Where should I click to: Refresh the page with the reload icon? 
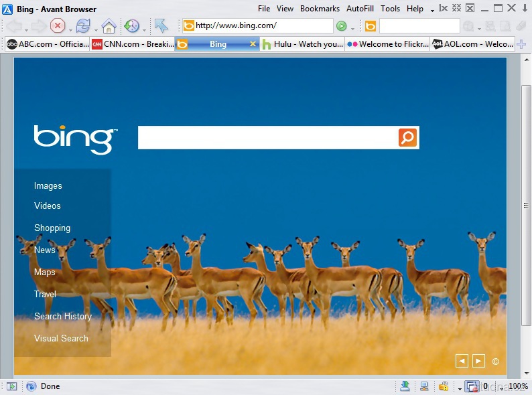click(x=83, y=25)
